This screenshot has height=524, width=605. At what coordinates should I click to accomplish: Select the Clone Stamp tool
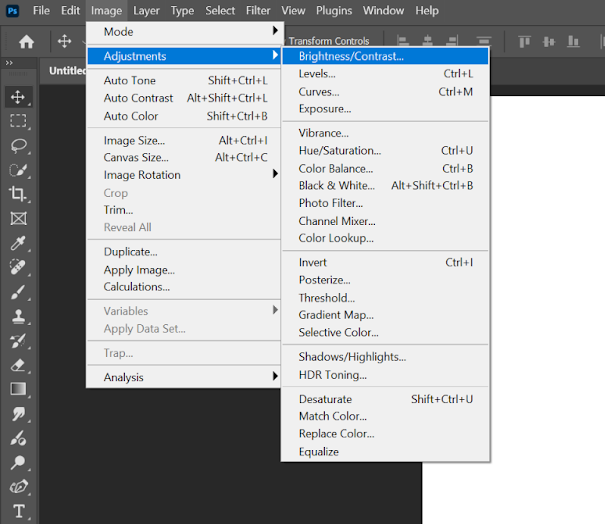tap(18, 316)
